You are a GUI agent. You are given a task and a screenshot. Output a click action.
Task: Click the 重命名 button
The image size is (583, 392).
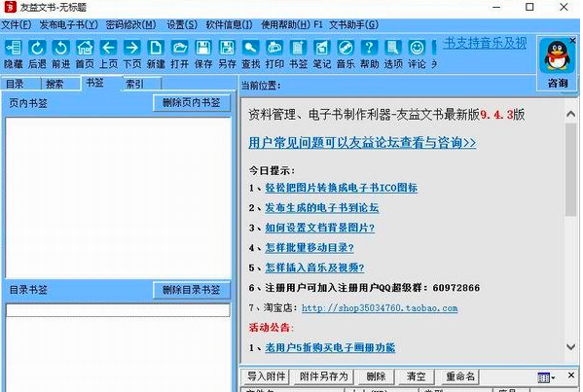coord(460,376)
